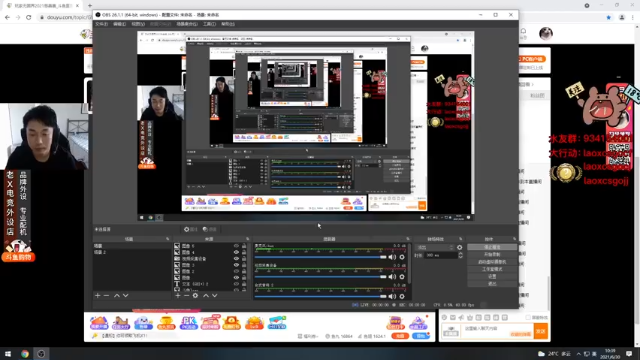This screenshot has height=360, width=640.
Task: Toggle visibility of source 图像 2
Action: [236, 271]
